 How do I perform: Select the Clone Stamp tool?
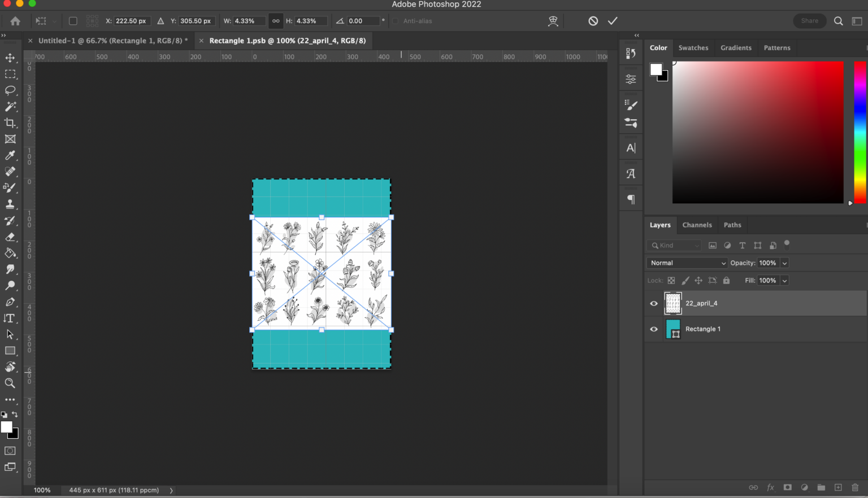tap(10, 204)
